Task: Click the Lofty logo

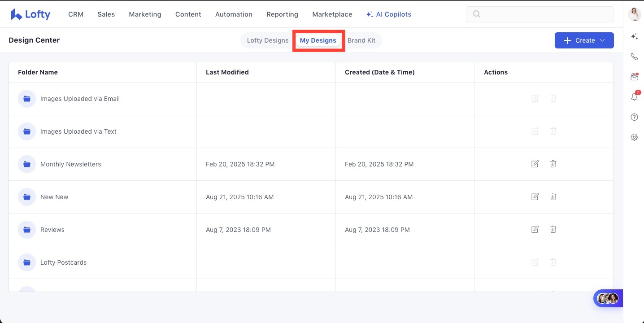Action: (x=30, y=14)
